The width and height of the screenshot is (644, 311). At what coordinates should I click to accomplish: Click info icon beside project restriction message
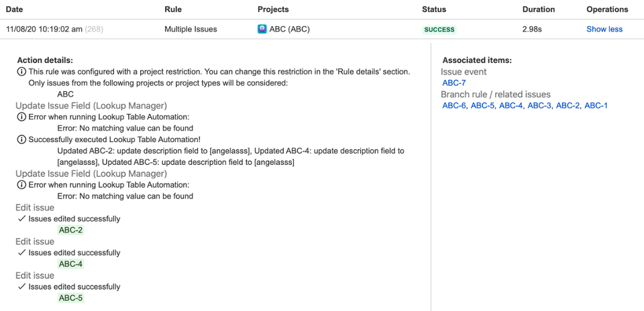coord(21,72)
